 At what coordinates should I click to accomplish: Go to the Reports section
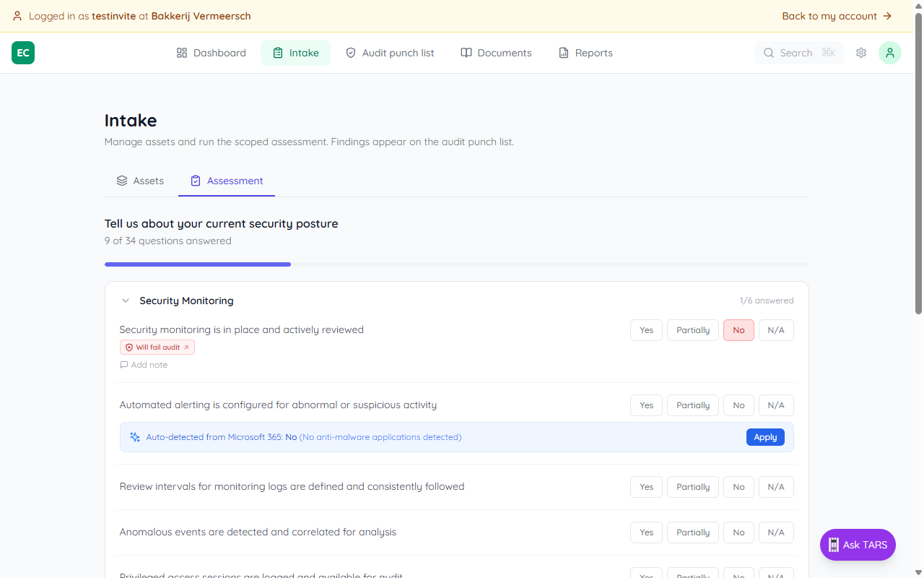[585, 52]
